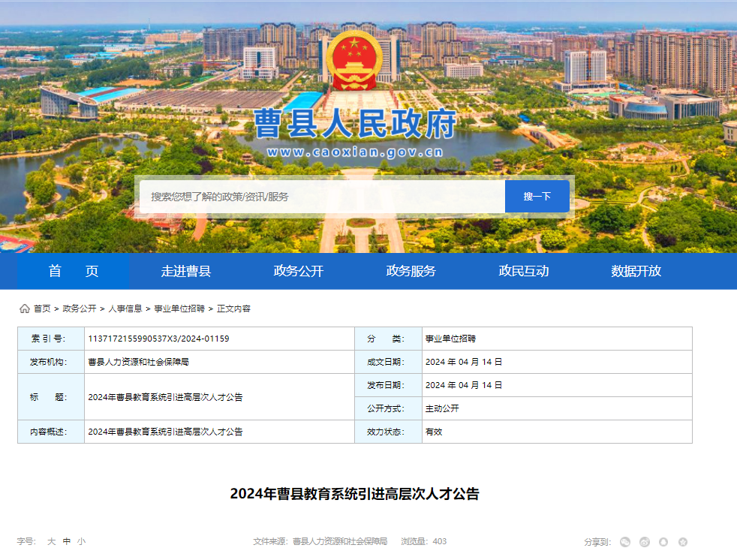Go to 政务公开 breadcrumb link
This screenshot has width=737, height=560.
[80, 309]
